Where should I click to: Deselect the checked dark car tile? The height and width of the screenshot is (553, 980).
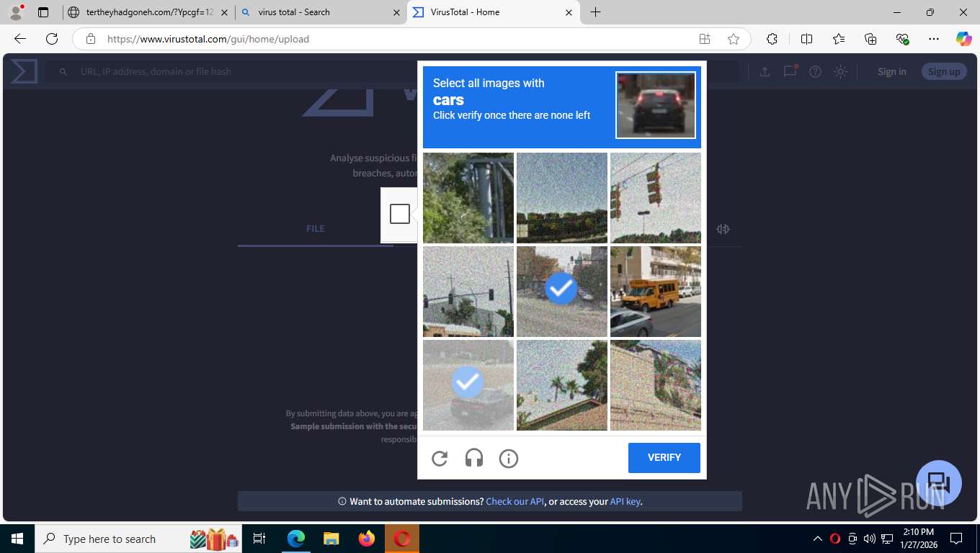(x=468, y=385)
